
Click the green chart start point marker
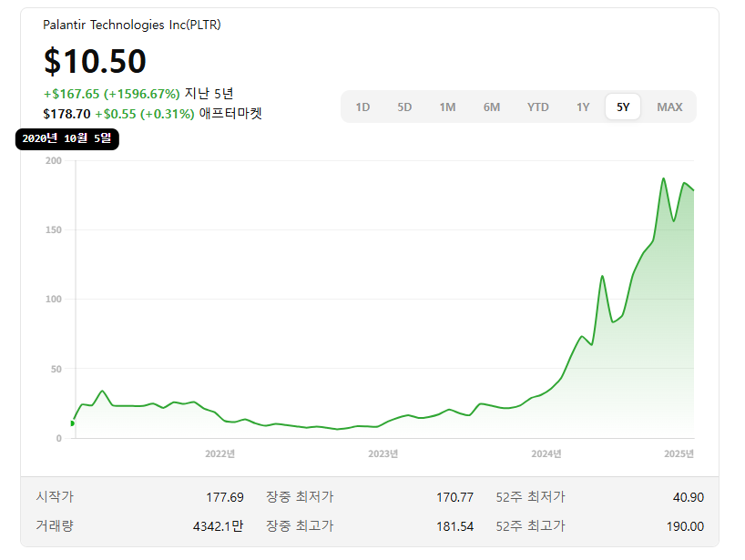(72, 423)
